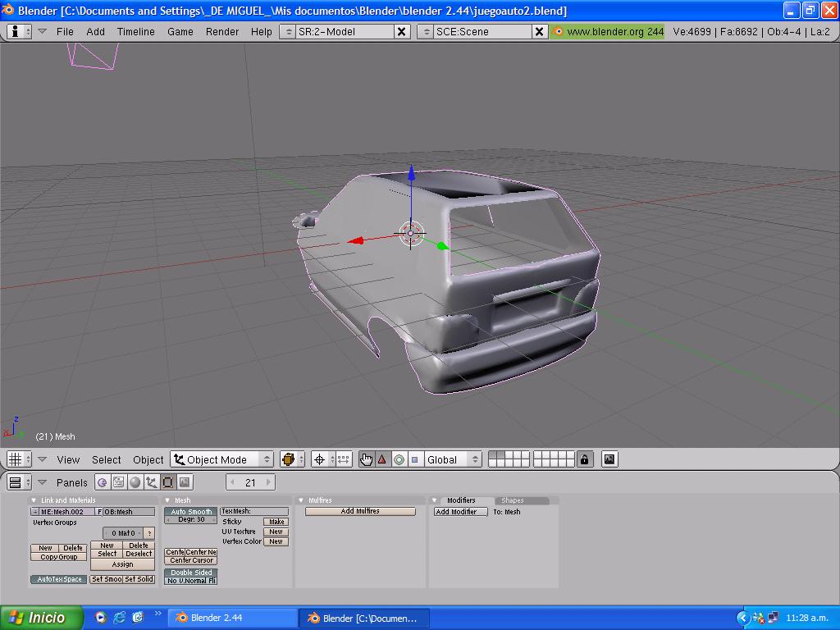The height and width of the screenshot is (630, 840).
Task: Switch to the Shapes tab
Action: tap(513, 500)
